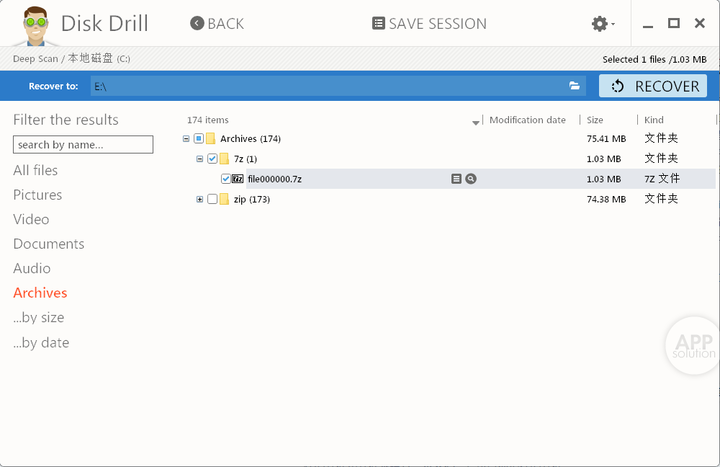This screenshot has width=720, height=467.
Task: Click the RECOVER button
Action: [x=652, y=86]
